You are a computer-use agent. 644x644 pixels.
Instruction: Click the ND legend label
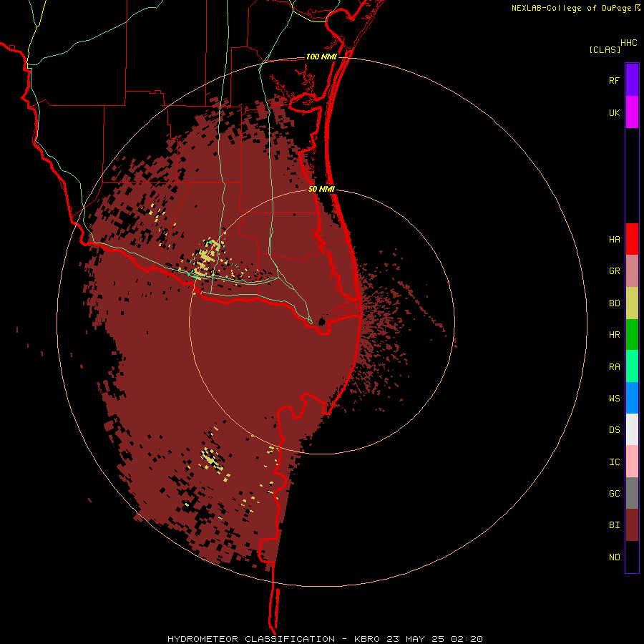pos(614,557)
